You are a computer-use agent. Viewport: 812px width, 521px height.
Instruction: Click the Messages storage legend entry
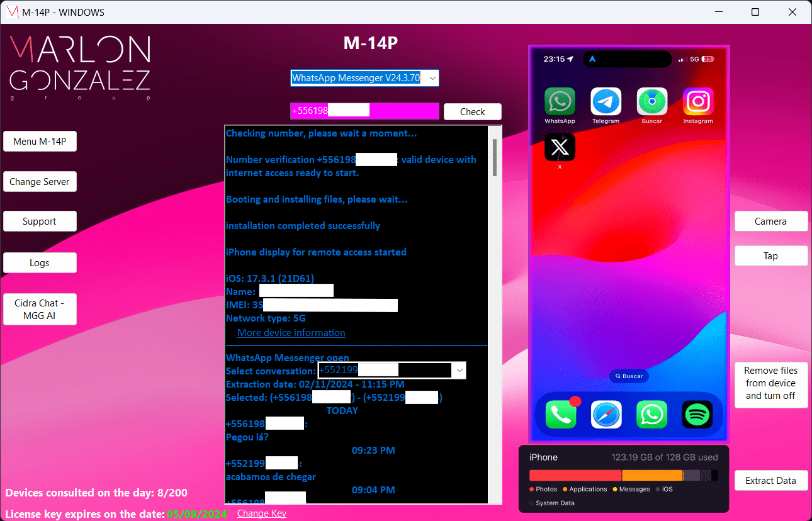click(631, 489)
